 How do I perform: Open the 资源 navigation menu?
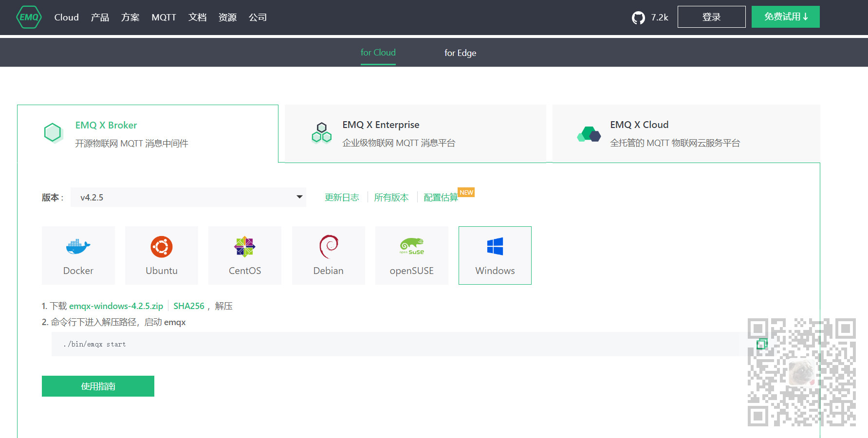pyautogui.click(x=227, y=18)
